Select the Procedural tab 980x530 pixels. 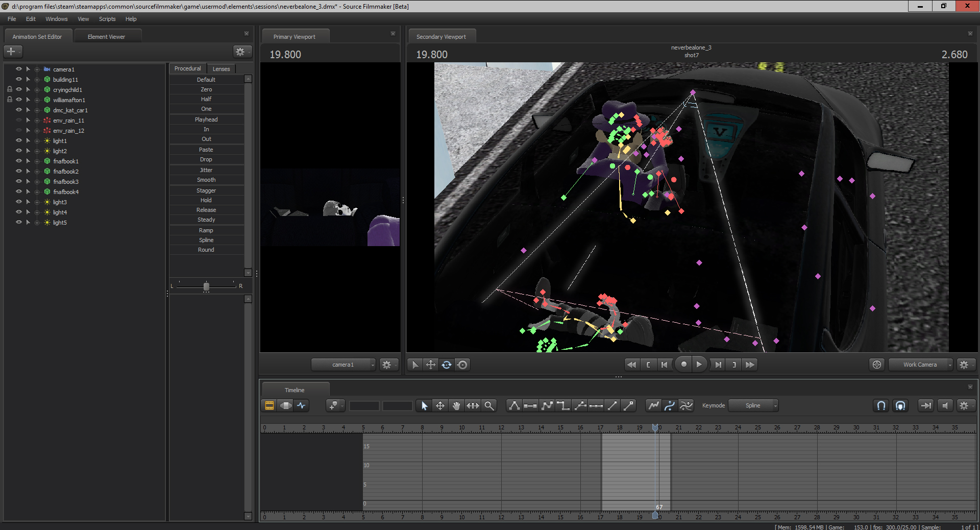pos(188,68)
